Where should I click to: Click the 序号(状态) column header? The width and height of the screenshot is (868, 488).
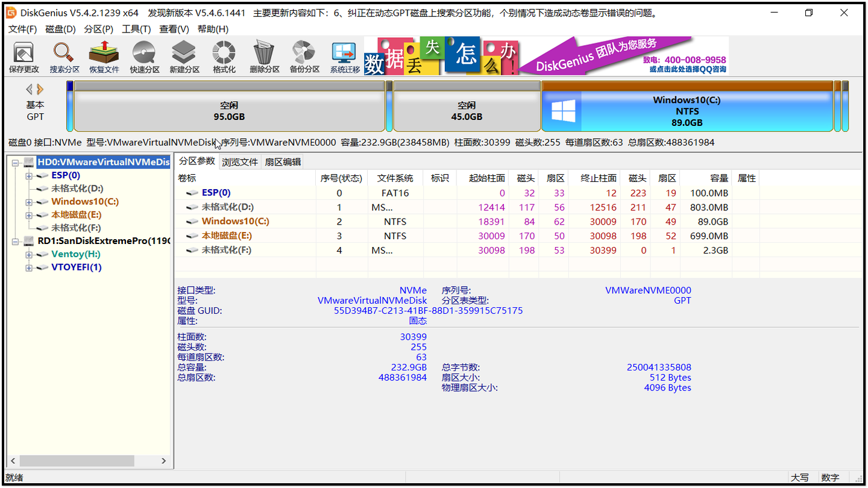341,178
